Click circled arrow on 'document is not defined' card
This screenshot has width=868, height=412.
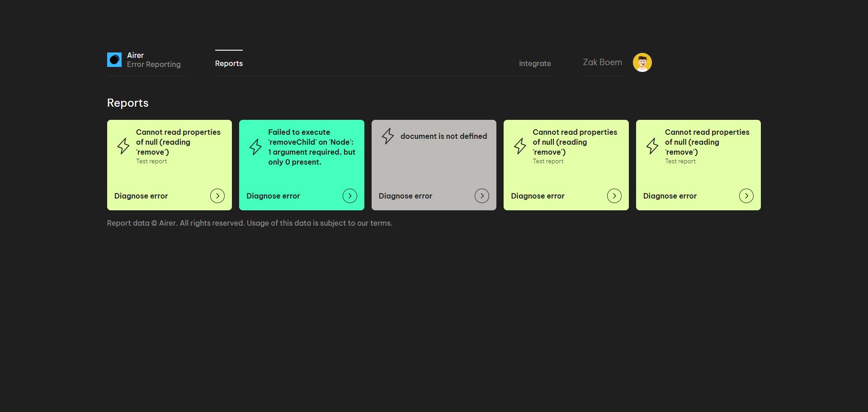coord(482,196)
